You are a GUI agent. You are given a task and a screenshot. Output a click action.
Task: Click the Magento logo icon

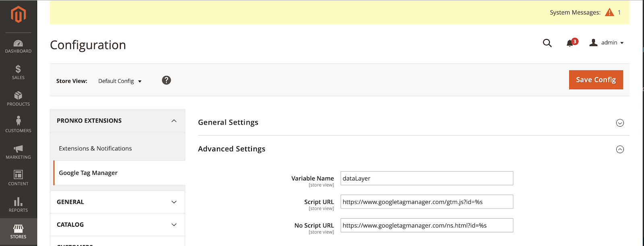pos(18,15)
